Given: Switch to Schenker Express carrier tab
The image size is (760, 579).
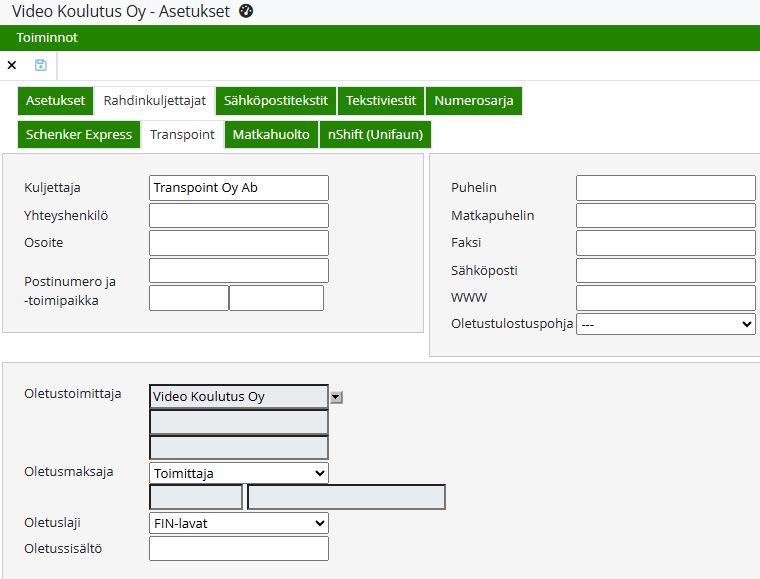Looking at the screenshot, I should (x=79, y=134).
